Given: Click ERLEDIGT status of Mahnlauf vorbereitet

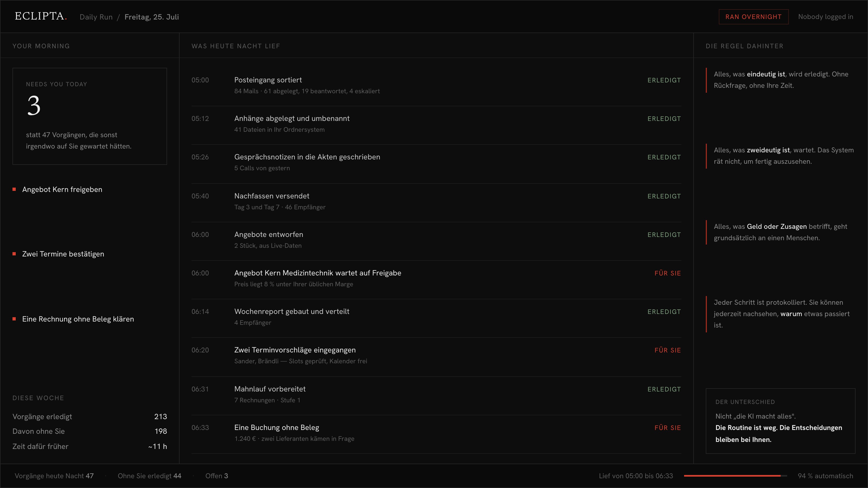Looking at the screenshot, I should (x=664, y=389).
